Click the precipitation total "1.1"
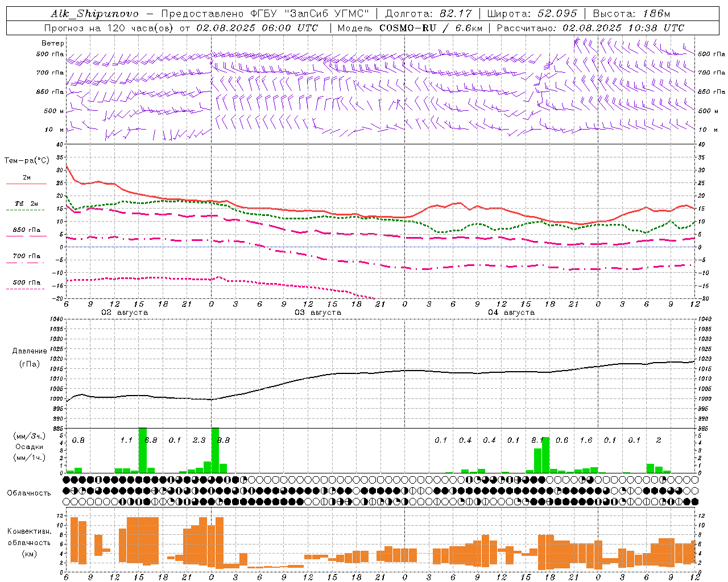 126,440
